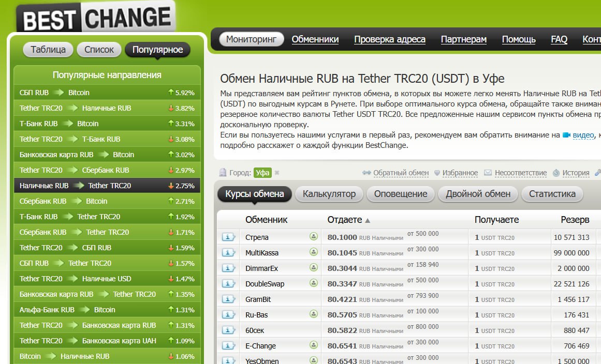Click the BestChange logo
Viewport: 601px width, 364px height.
point(97,19)
